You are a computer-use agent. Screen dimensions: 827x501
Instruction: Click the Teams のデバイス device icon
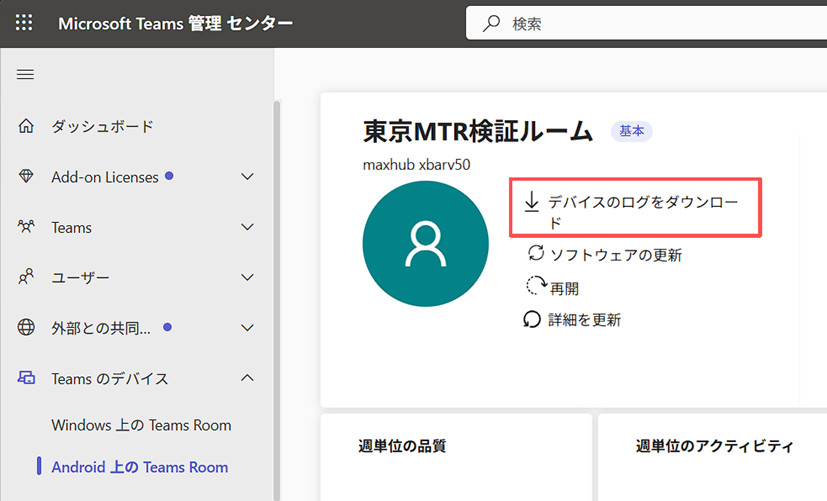click(x=27, y=379)
